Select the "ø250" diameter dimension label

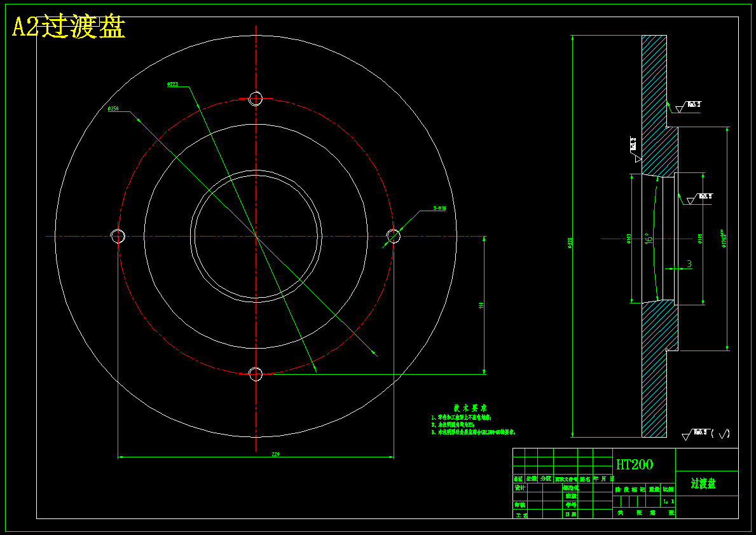(x=113, y=109)
